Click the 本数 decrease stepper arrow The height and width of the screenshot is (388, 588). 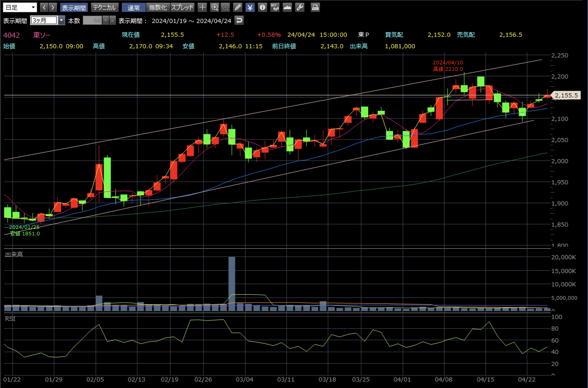point(106,20)
